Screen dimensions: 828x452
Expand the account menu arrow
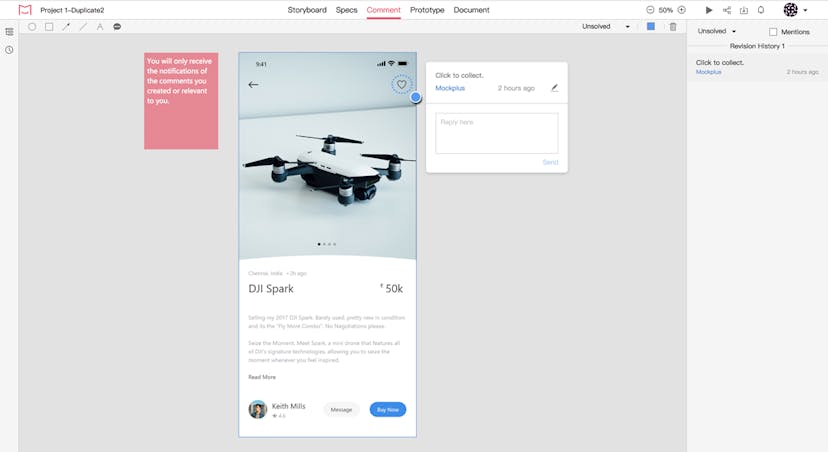pyautogui.click(x=805, y=10)
